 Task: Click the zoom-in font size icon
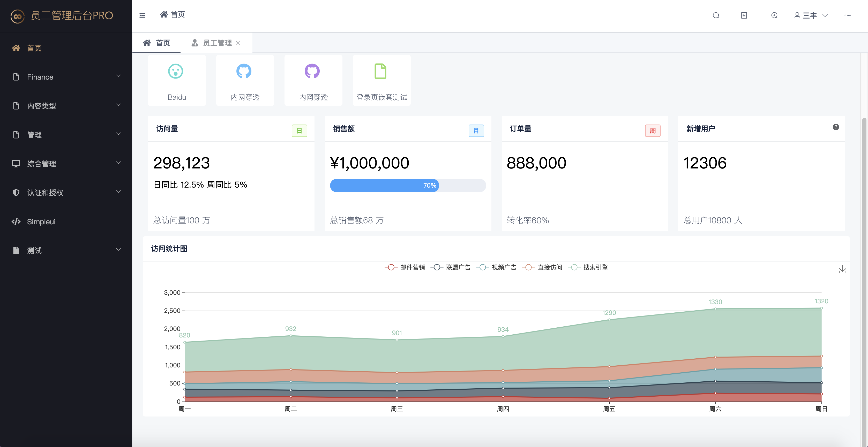(774, 16)
